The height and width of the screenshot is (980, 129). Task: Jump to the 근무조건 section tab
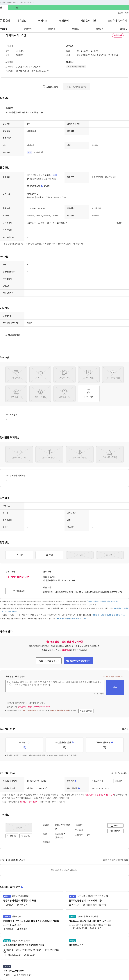[28, 29]
